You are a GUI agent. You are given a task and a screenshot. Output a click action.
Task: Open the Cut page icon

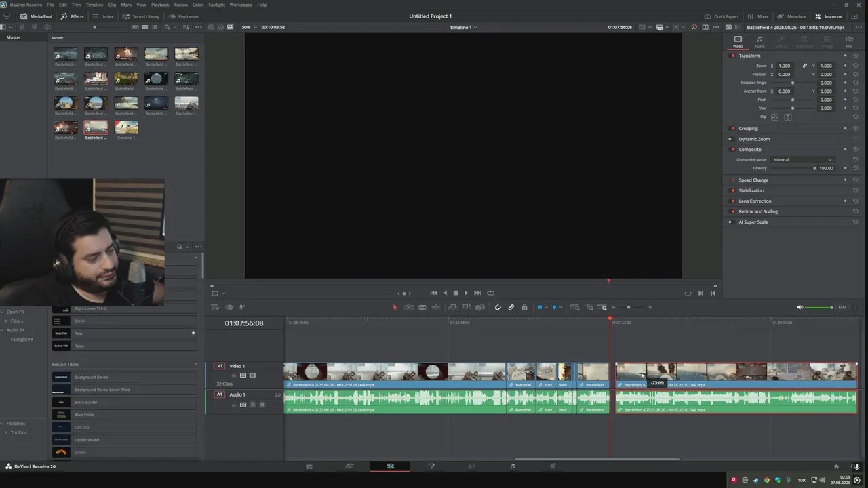(x=350, y=466)
